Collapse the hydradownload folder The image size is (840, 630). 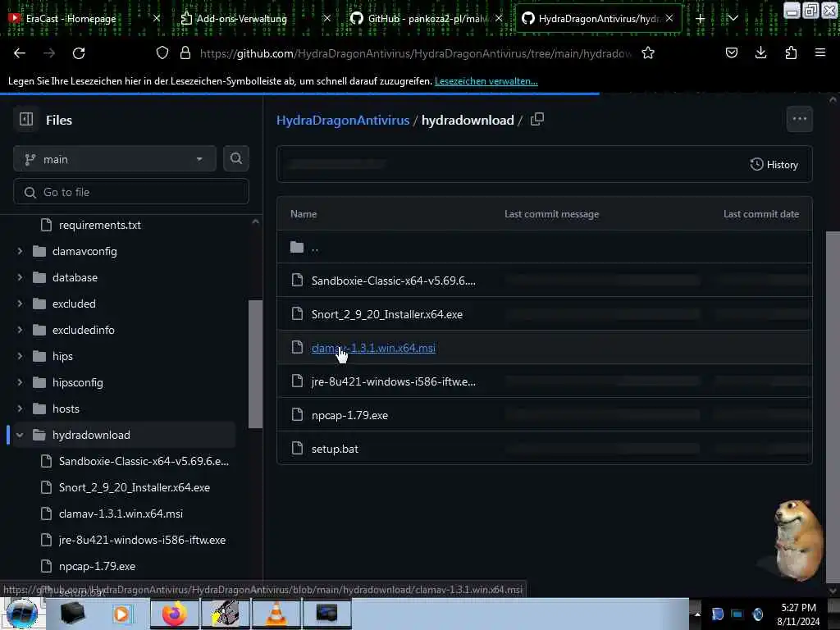pos(20,435)
